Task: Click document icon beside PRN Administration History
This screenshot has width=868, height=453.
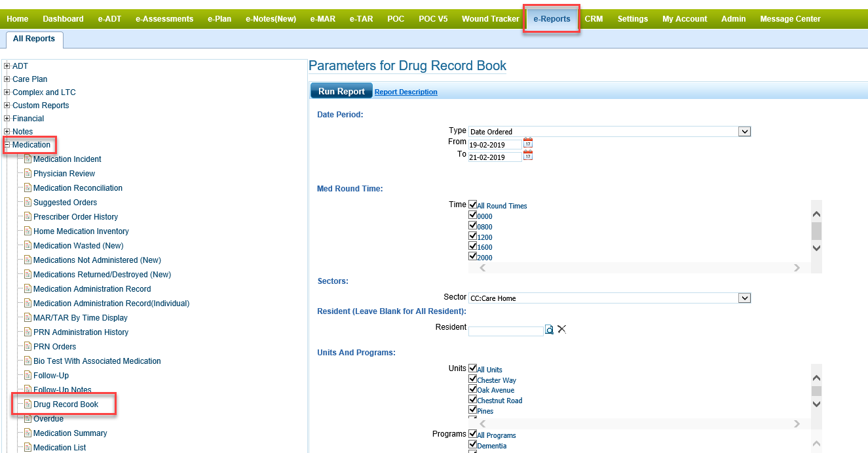Action: (28, 332)
